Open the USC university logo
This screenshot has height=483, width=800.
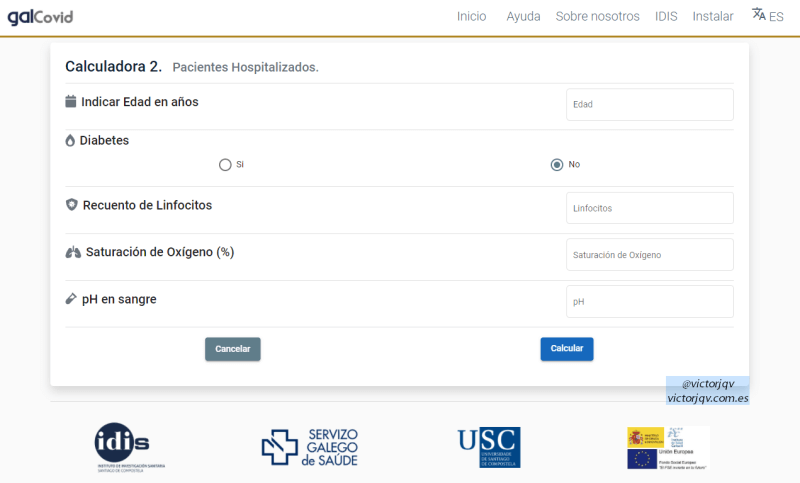(x=489, y=447)
